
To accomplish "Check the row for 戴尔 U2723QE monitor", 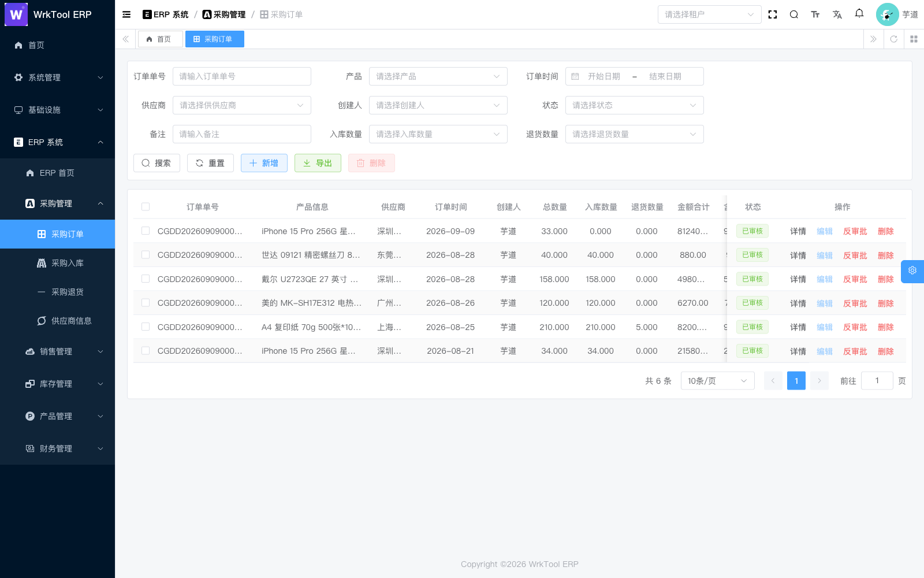I will tap(146, 279).
